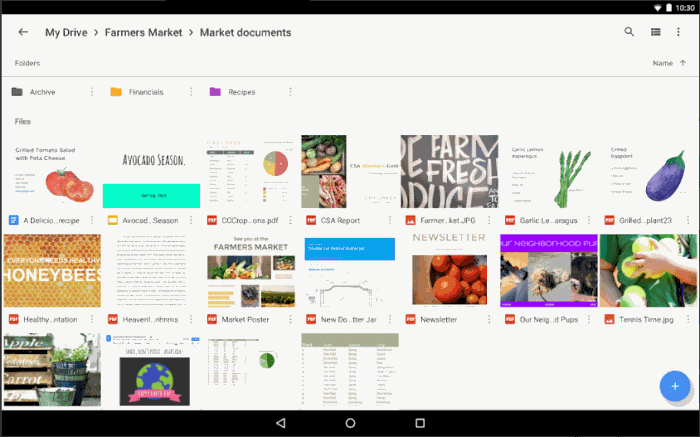Open the Newsletter tomatoes thumbnail
Image resolution: width=700 pixels, height=437 pixels.
pyautogui.click(x=449, y=271)
